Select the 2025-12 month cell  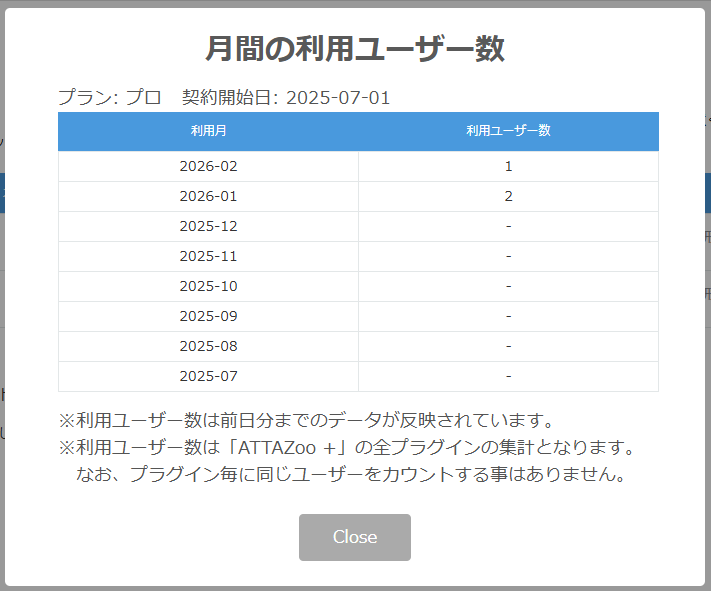(208, 226)
